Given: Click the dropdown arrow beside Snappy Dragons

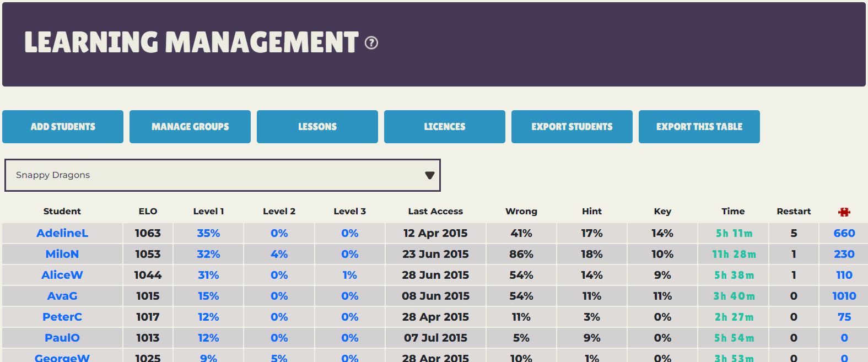Looking at the screenshot, I should (x=429, y=175).
